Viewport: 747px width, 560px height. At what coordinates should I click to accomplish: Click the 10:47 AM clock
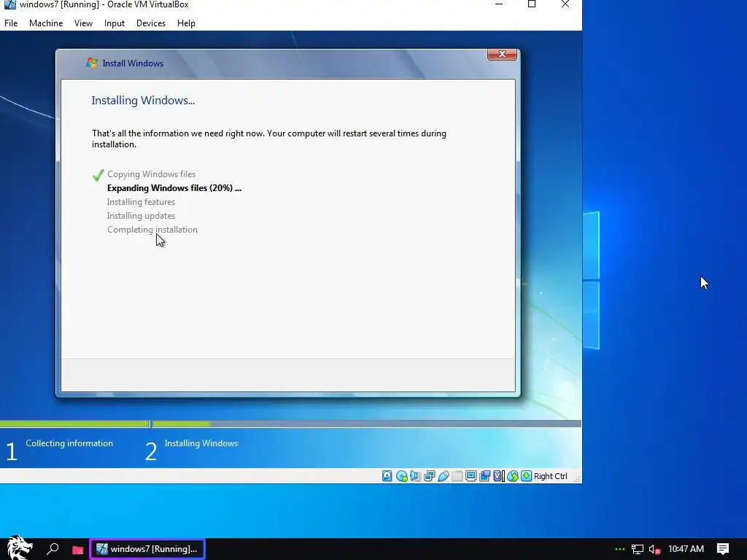(x=686, y=549)
